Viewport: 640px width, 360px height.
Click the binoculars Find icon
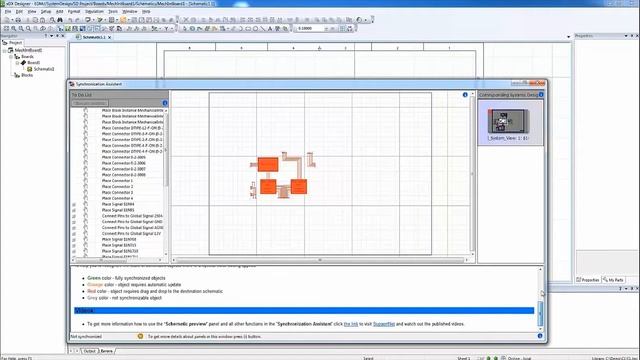(x=60, y=20)
